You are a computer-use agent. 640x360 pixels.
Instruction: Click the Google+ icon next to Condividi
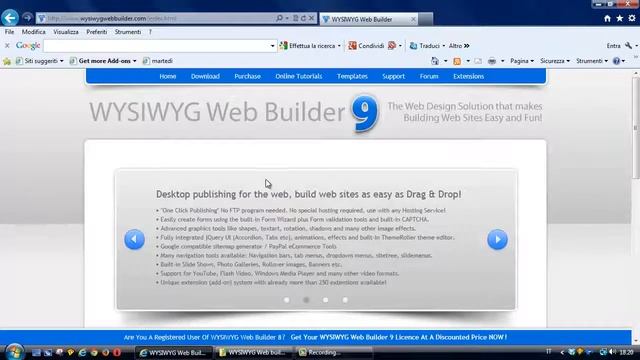(x=392, y=46)
